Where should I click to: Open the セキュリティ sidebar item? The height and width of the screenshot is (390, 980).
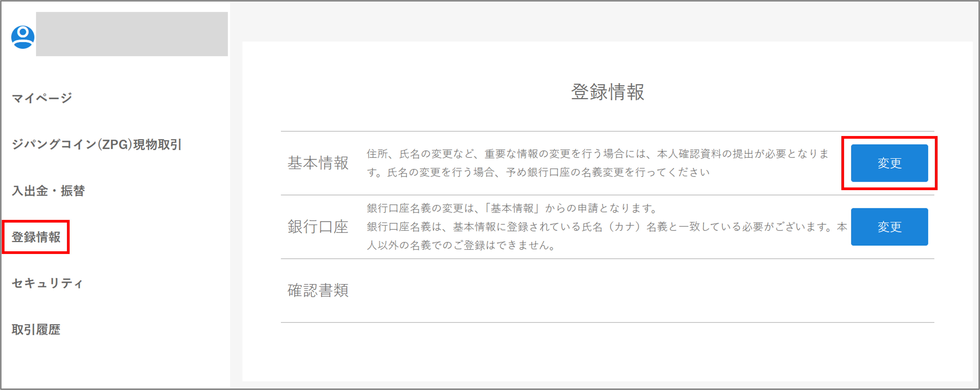click(x=47, y=283)
